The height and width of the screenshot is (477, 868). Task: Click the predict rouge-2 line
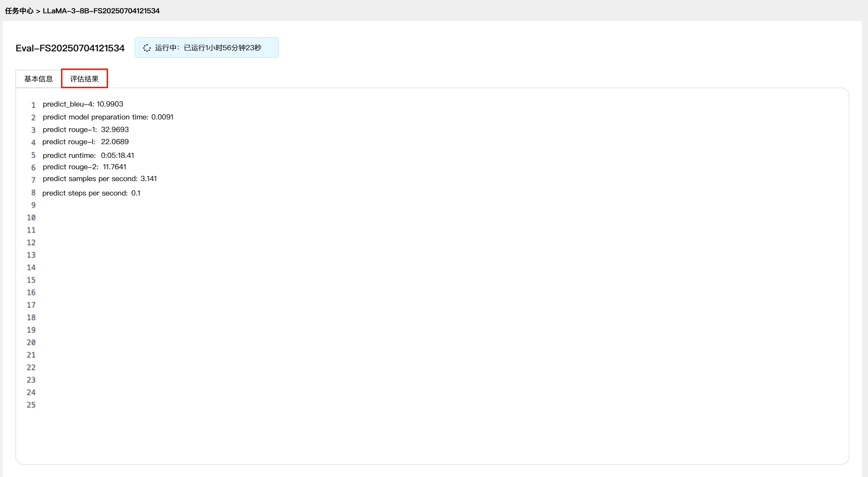pyautogui.click(x=85, y=167)
